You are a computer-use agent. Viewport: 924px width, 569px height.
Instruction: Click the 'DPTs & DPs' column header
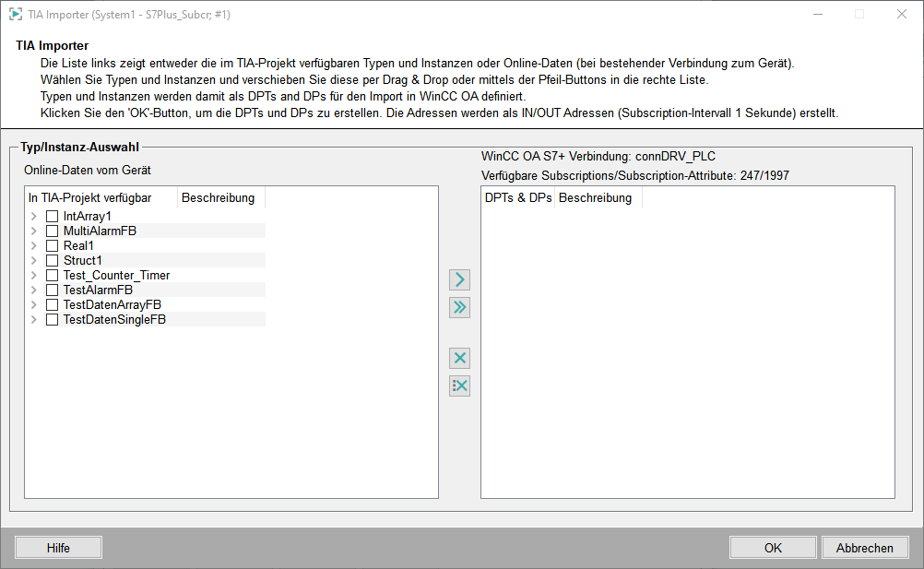click(518, 198)
